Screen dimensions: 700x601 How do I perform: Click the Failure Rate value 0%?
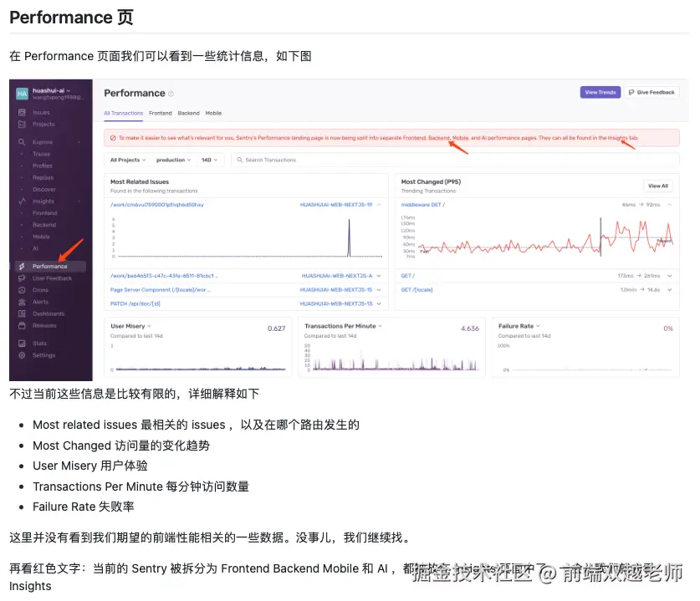click(x=668, y=329)
